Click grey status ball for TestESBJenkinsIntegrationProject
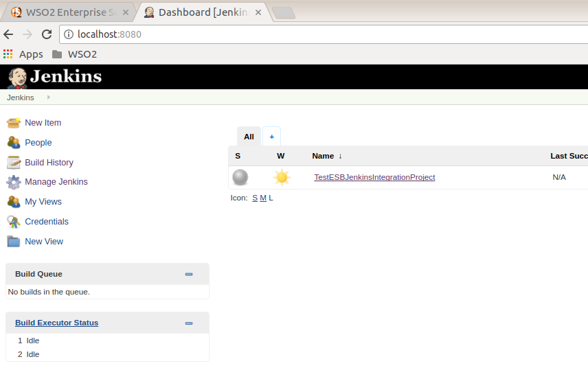The height and width of the screenshot is (392, 588). click(x=240, y=177)
